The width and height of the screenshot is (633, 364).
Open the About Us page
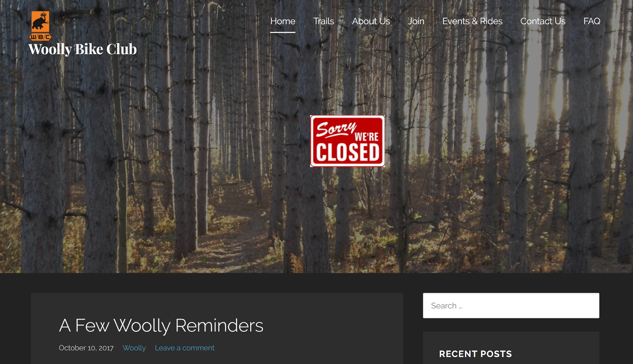pyautogui.click(x=371, y=21)
